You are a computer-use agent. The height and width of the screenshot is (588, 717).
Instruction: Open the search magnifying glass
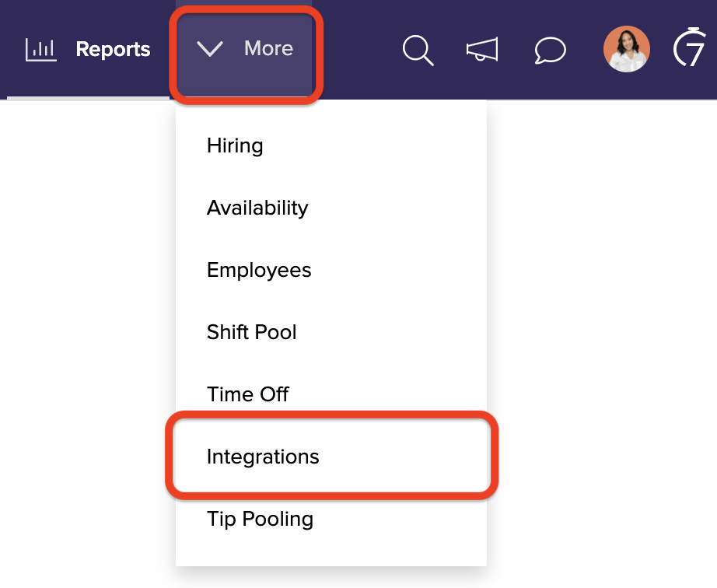tap(418, 50)
